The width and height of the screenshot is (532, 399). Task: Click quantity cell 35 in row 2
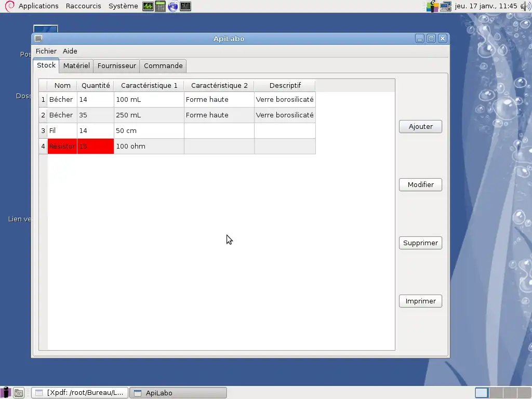coord(96,115)
